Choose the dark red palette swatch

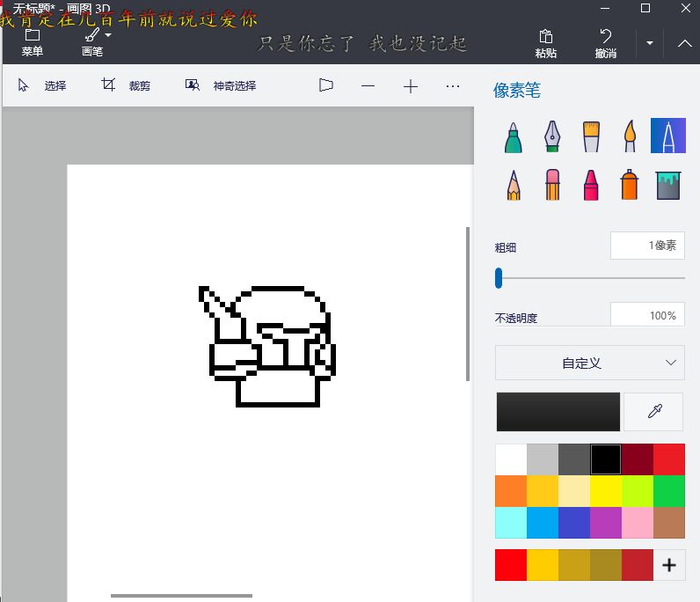pyautogui.click(x=637, y=459)
